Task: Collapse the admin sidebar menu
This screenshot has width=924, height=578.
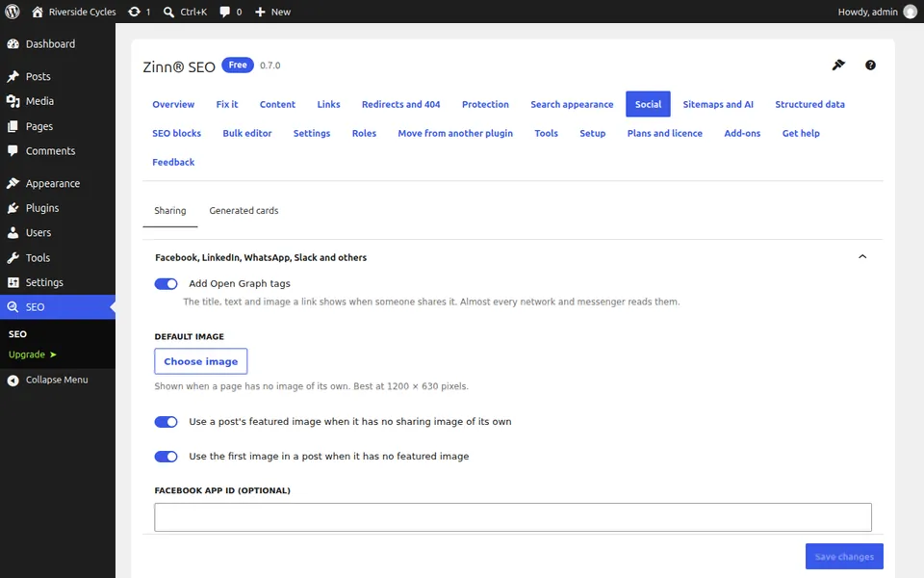Action: [58, 380]
